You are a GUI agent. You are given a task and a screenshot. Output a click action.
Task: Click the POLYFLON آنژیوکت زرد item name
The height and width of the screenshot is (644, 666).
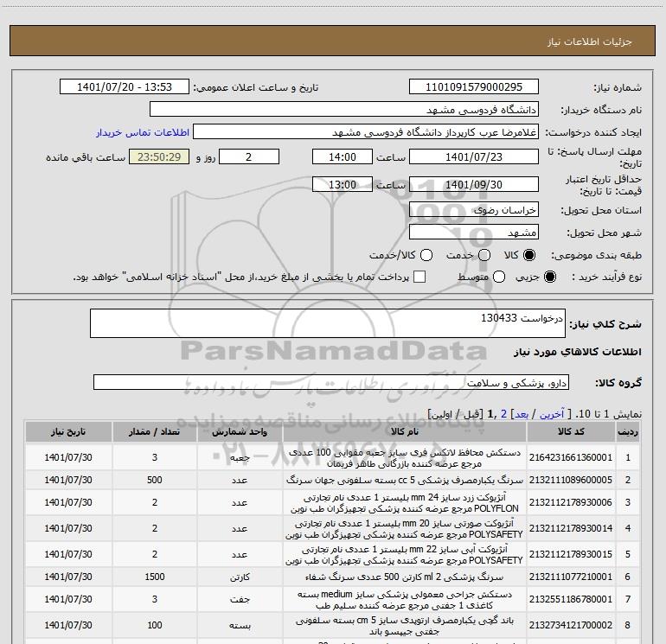405,502
